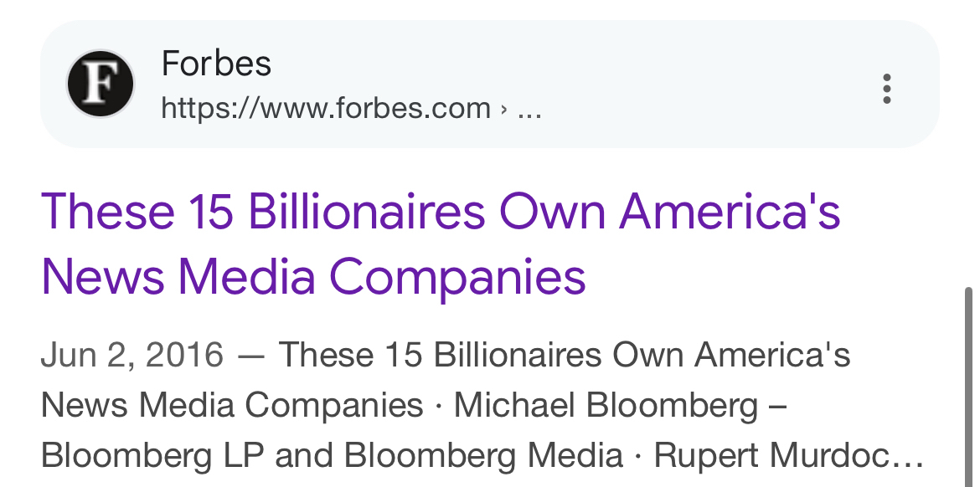Select 'Rupert Murdoc…' at the snippet end
Screen dimensions: 980x487
pyautogui.click(x=788, y=455)
